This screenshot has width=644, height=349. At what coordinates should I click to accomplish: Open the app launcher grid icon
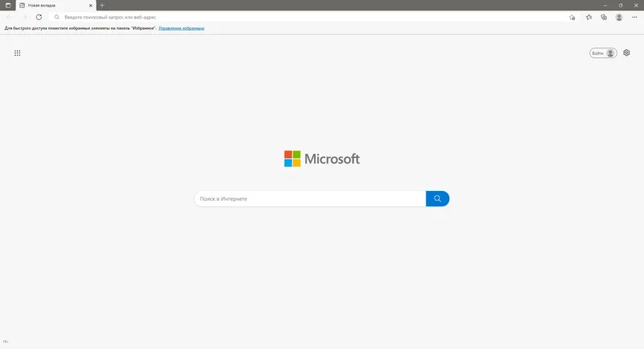(x=17, y=53)
